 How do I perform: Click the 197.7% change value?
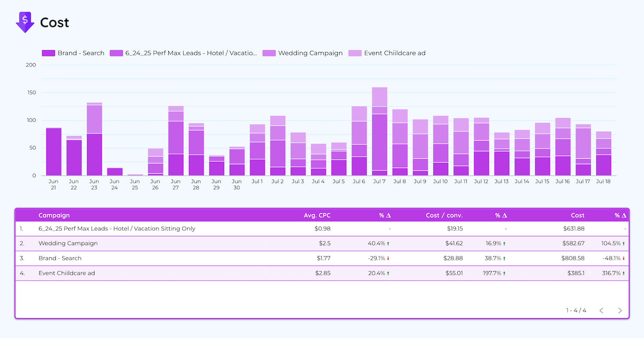(x=491, y=273)
